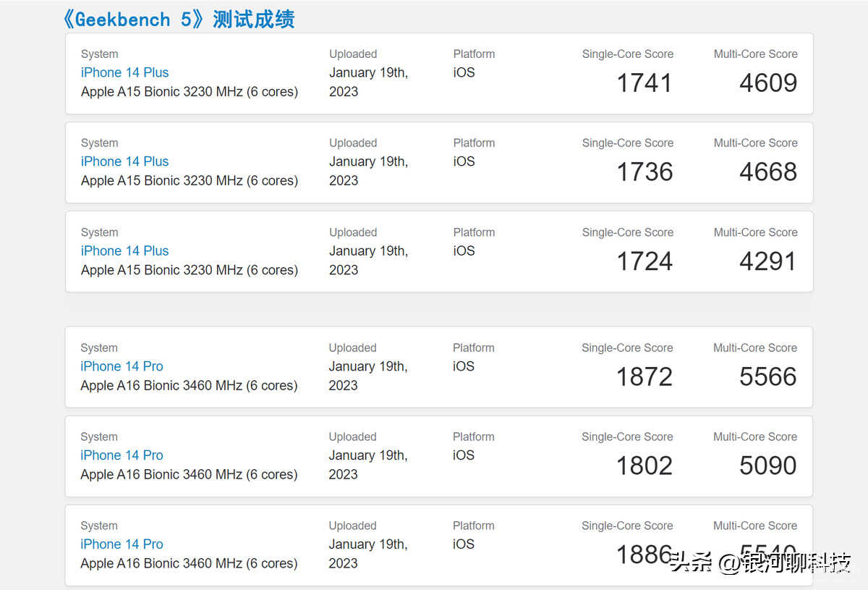
Task: Open iPhone 14 Plus link scoring 1736
Action: coord(124,161)
